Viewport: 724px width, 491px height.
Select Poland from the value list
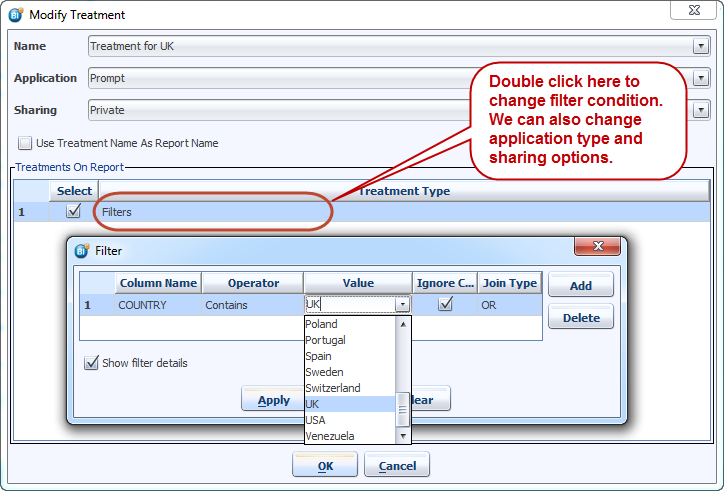coord(322,324)
